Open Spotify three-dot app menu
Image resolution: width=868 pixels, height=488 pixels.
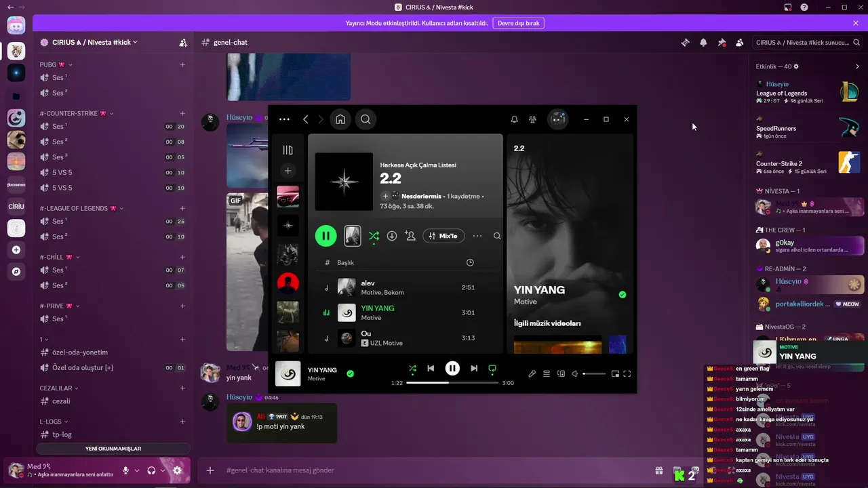[284, 119]
